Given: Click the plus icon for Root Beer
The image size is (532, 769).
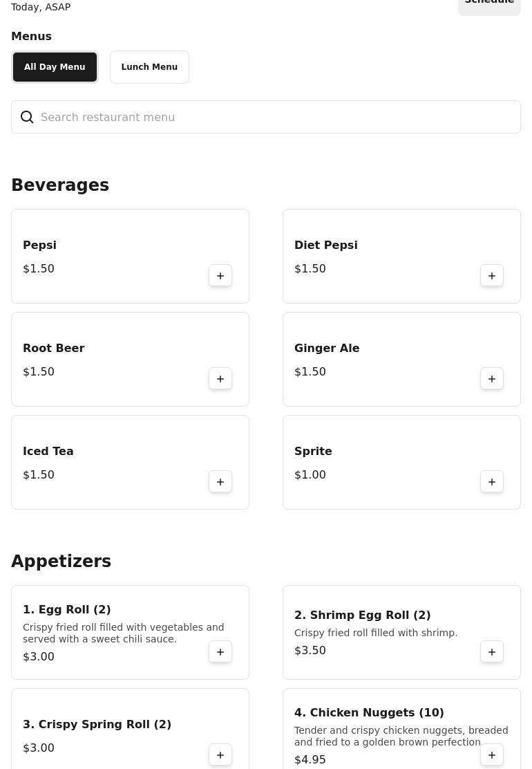Looking at the screenshot, I should 220,379.
